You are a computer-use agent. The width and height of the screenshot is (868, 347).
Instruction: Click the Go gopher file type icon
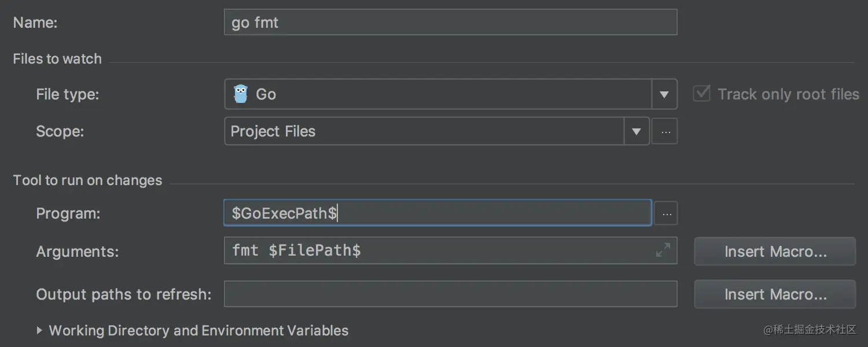point(241,94)
